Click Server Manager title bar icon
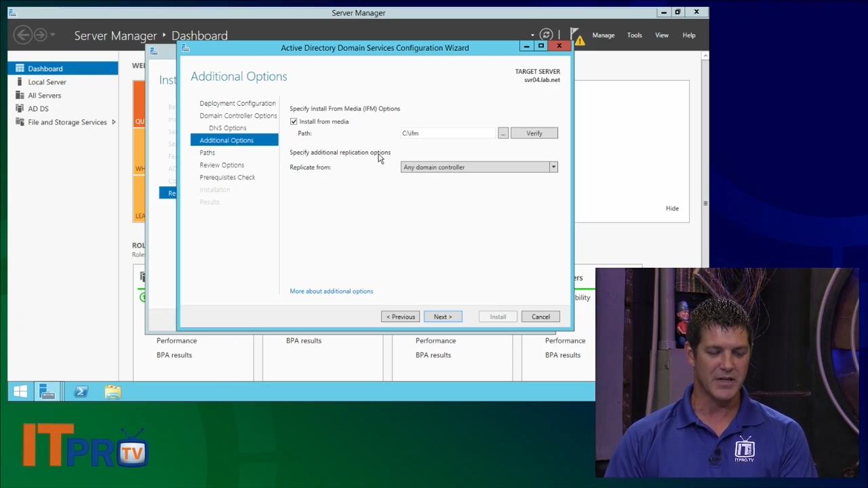Image resolution: width=868 pixels, height=488 pixels. [12, 13]
